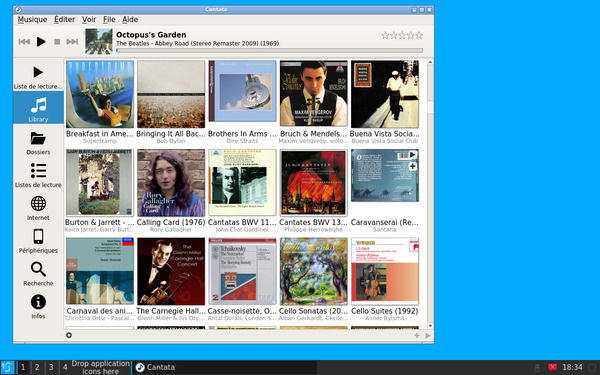
Task: Open the File menu
Action: (x=109, y=20)
